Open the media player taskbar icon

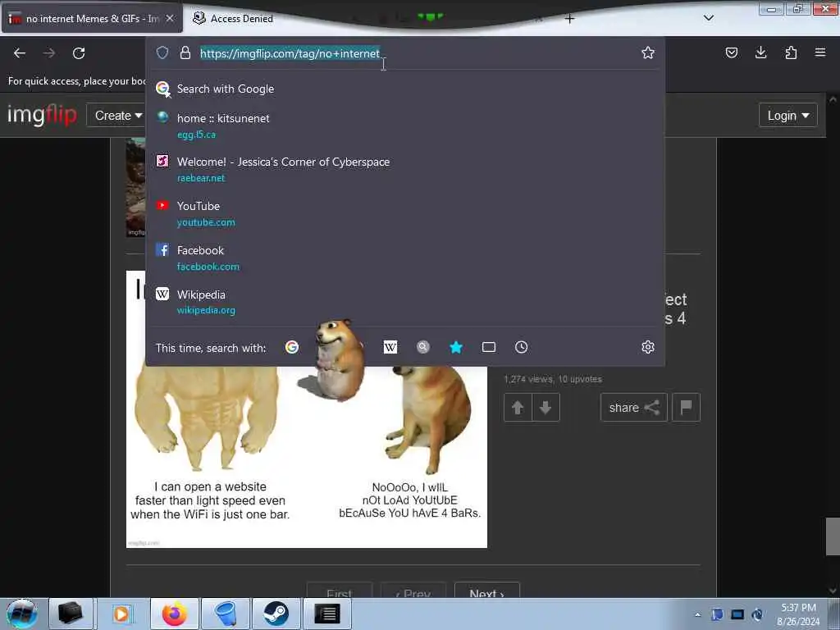click(121, 614)
